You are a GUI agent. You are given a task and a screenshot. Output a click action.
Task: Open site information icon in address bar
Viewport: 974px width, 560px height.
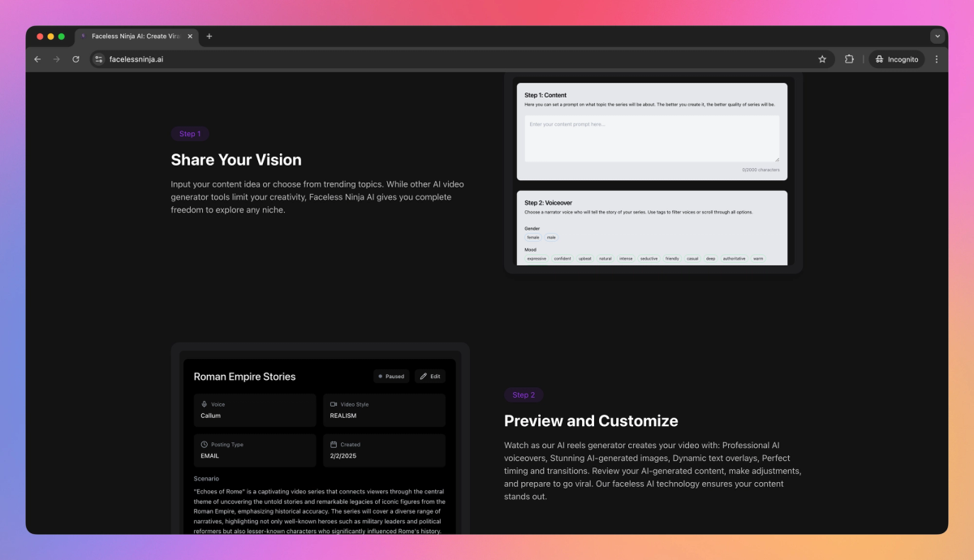coord(99,59)
